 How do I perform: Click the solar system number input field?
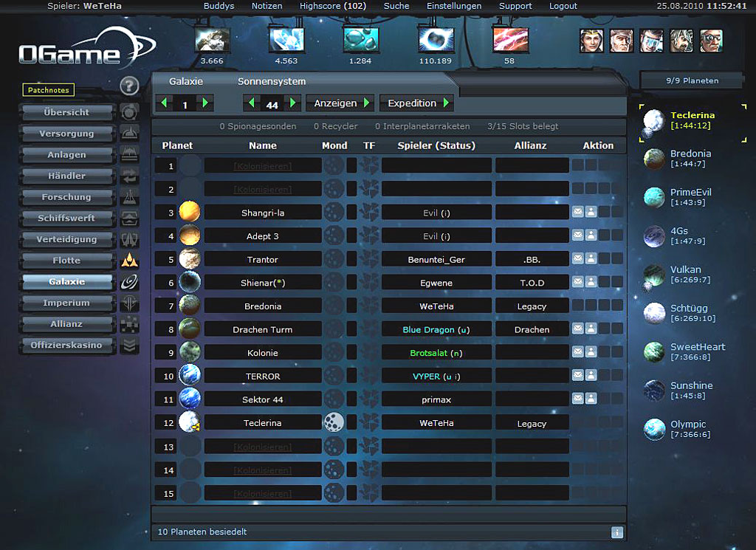[272, 104]
